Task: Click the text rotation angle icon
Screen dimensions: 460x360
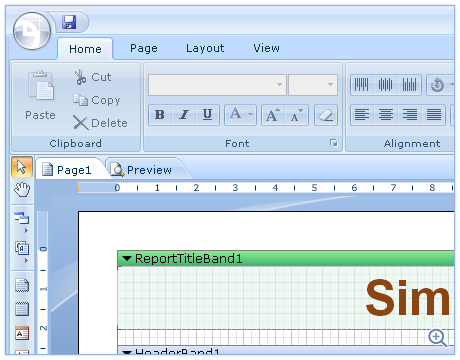Action: [437, 85]
